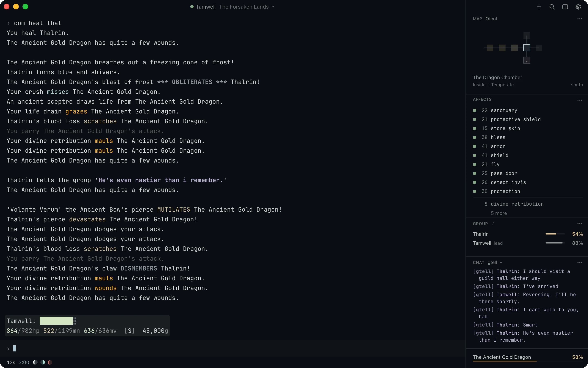Click The Dragon Chamber room name

pos(497,77)
